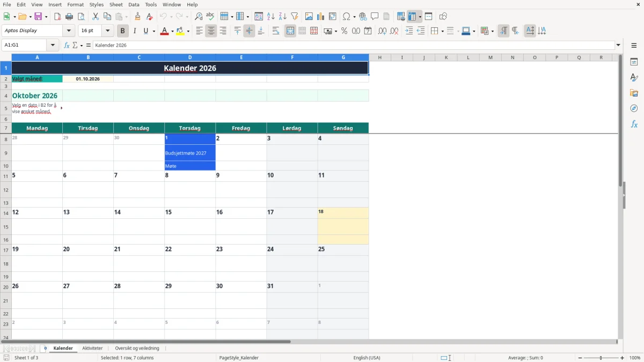Open the highlighting color dropdown arrow

click(x=188, y=31)
